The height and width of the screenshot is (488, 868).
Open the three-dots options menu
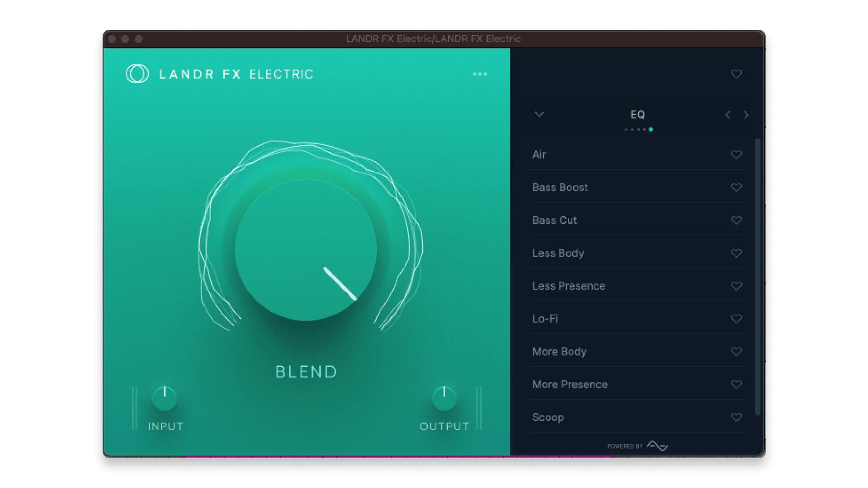point(480,74)
